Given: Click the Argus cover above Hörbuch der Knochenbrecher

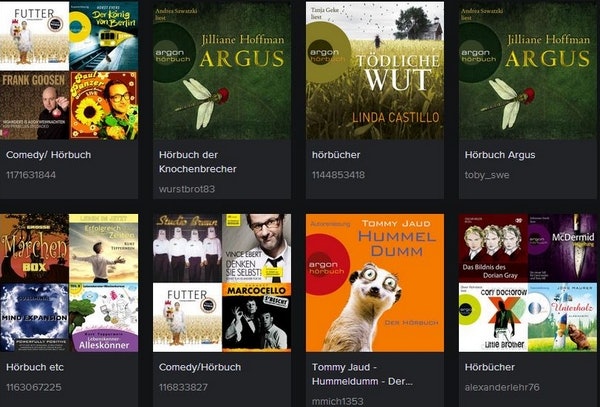Looking at the screenshot, I should [x=222, y=70].
